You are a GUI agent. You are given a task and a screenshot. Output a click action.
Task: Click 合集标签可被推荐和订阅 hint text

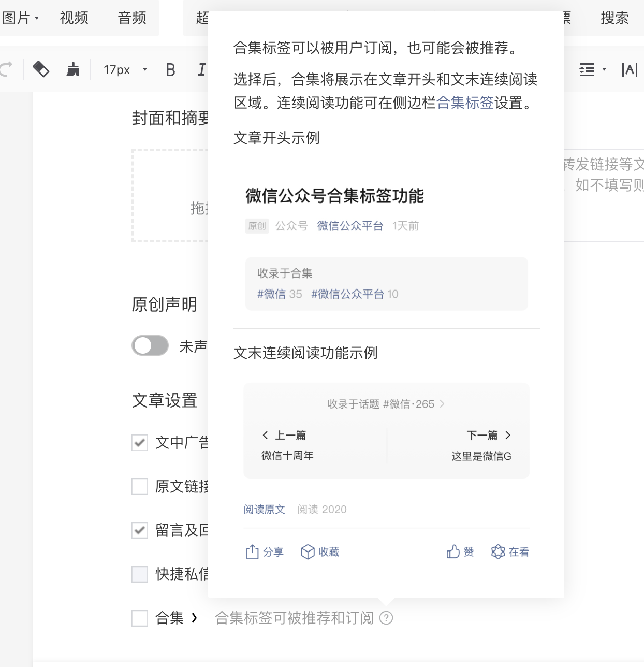294,618
